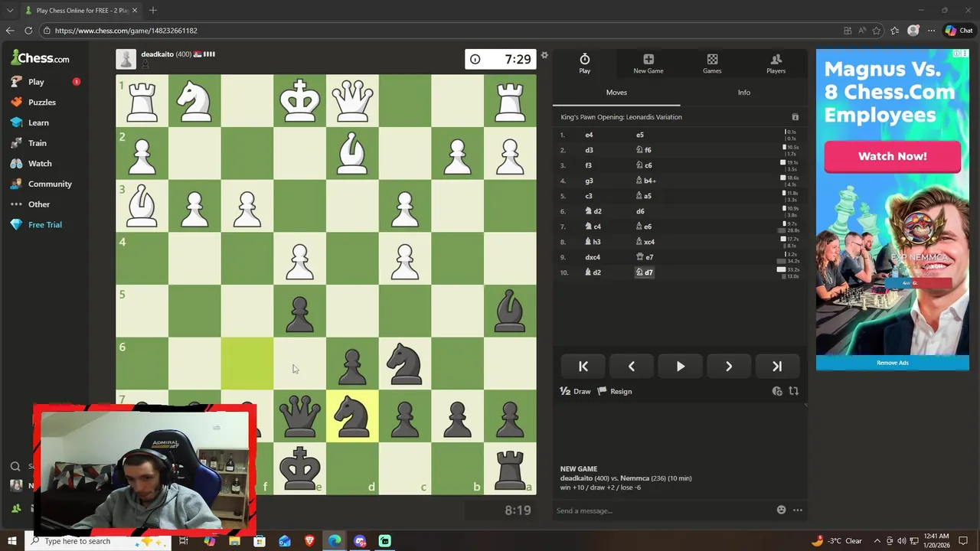Click the Free Trial diamond link

[x=37, y=225]
